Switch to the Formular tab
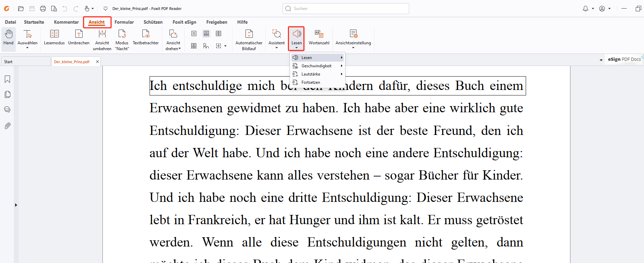The width and height of the screenshot is (644, 263). pyautogui.click(x=124, y=22)
